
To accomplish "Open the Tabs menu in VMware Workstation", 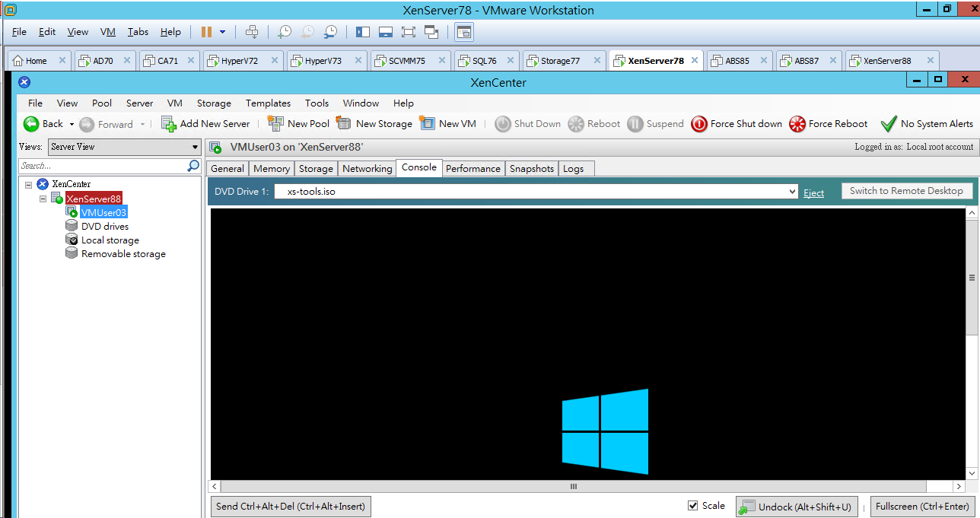I will click(138, 32).
